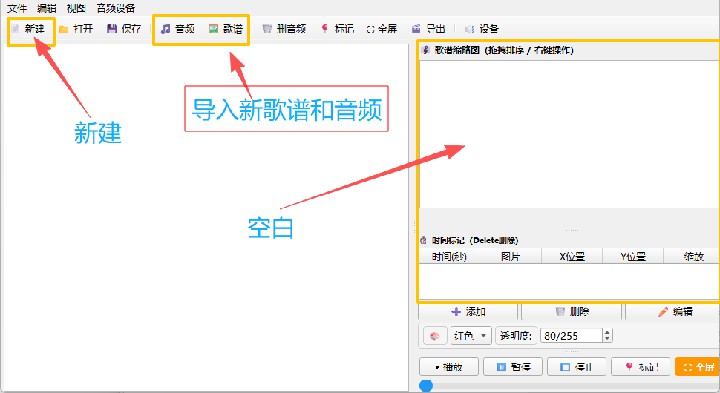Viewport: 720px width, 393px height.
Task: Click the 歌谱缩略图 panel title
Action: [504, 50]
